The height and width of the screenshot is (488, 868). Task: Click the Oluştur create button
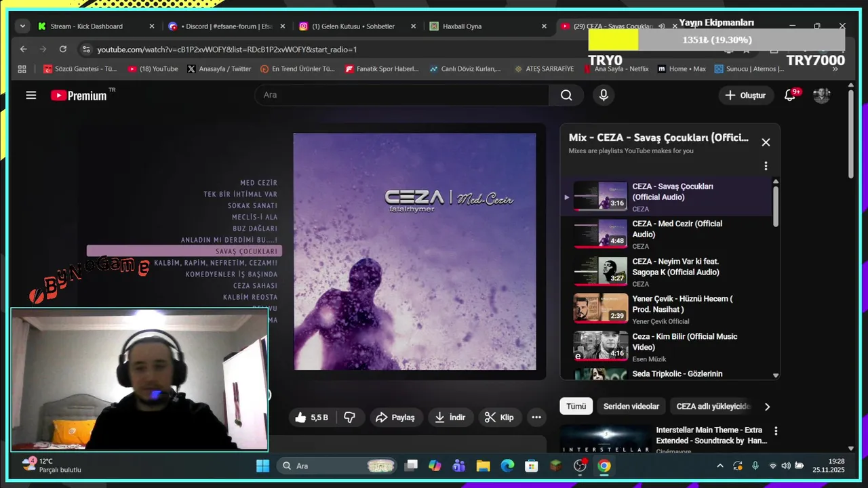click(746, 96)
